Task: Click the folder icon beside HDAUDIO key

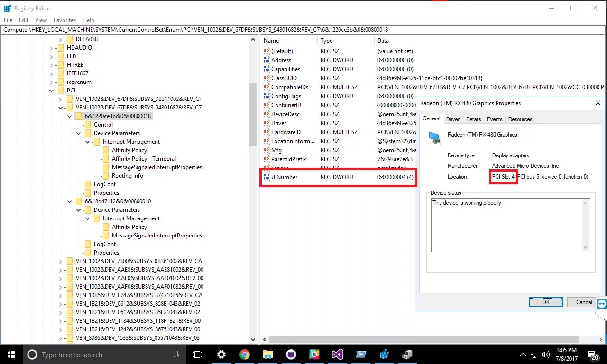Action: coord(61,48)
